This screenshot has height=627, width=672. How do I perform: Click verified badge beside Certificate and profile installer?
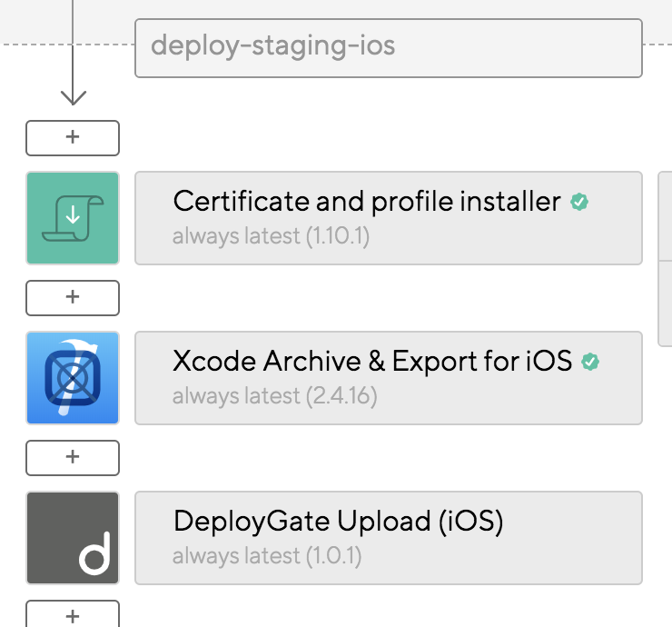(x=579, y=202)
